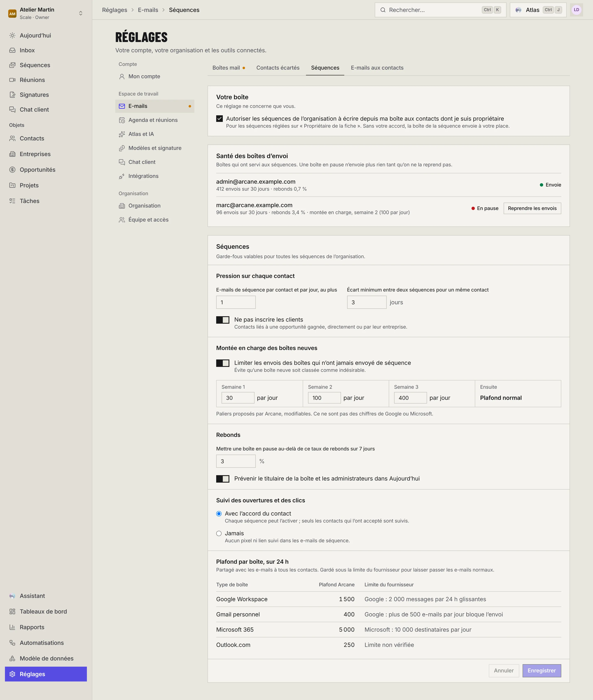593x700 pixels.
Task: Go to the Inbox sidebar item
Action: [x=46, y=50]
